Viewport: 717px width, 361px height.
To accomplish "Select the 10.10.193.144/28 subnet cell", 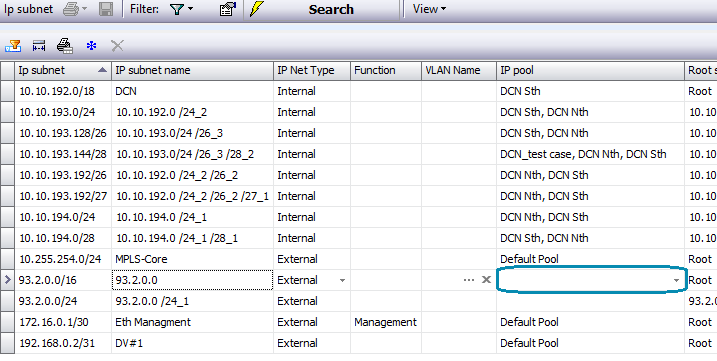I will click(63, 154).
